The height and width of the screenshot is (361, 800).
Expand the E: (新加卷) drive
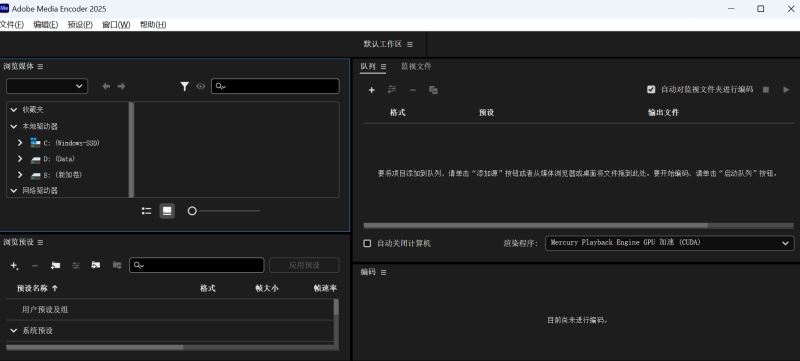coord(20,175)
